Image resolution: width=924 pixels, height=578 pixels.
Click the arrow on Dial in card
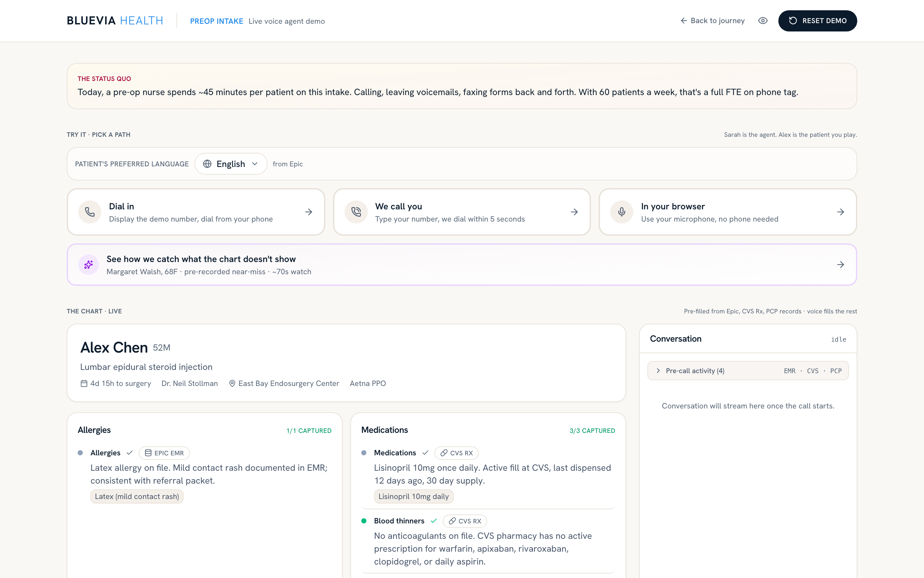point(309,212)
